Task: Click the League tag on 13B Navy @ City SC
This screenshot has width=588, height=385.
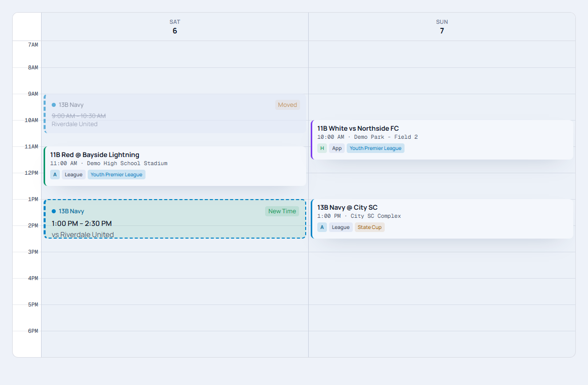Action: click(x=341, y=227)
